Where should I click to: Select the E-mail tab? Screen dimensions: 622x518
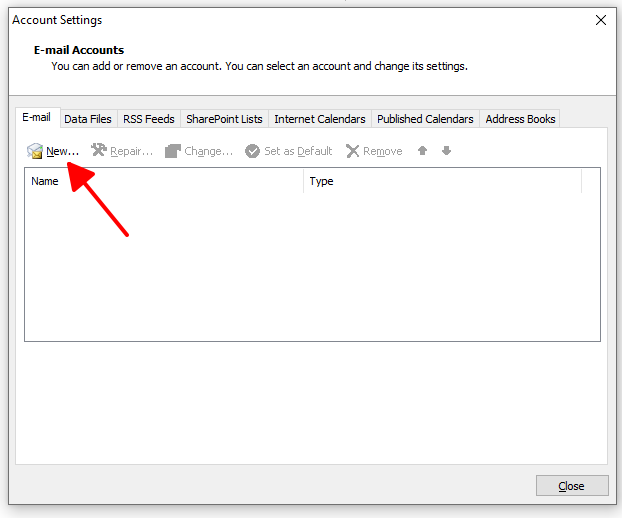(37, 117)
